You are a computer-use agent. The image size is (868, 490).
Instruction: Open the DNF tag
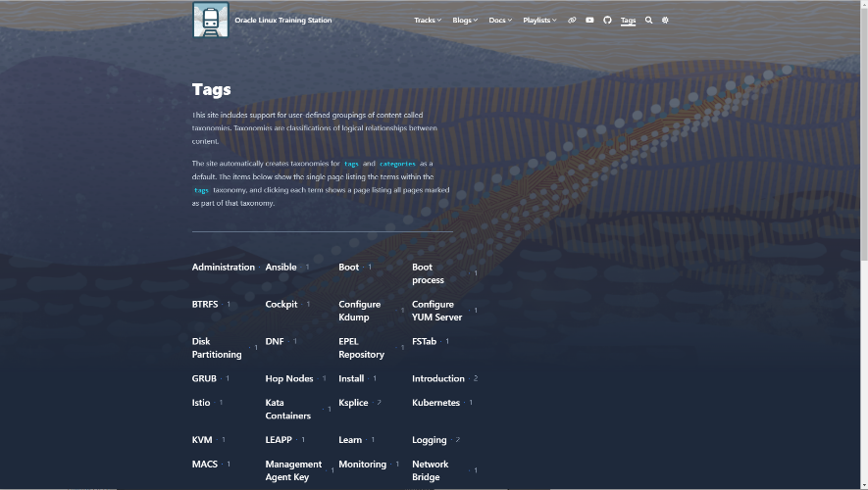coord(275,341)
